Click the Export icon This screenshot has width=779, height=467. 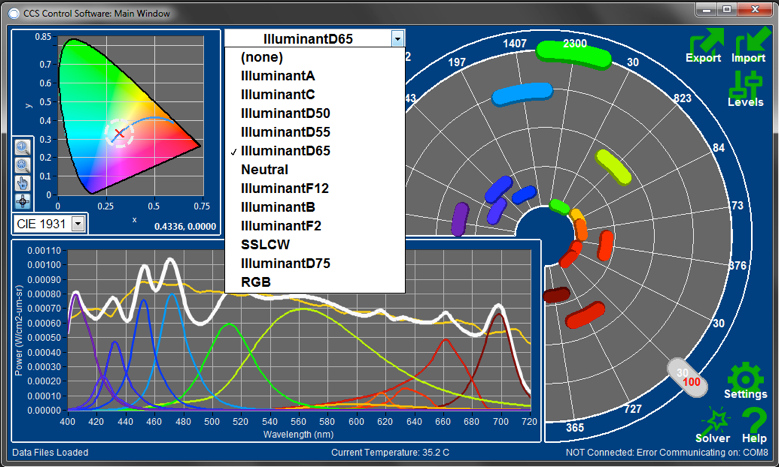pos(704,45)
